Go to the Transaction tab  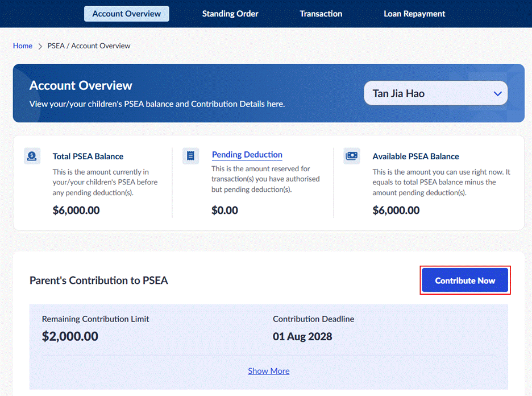click(321, 14)
